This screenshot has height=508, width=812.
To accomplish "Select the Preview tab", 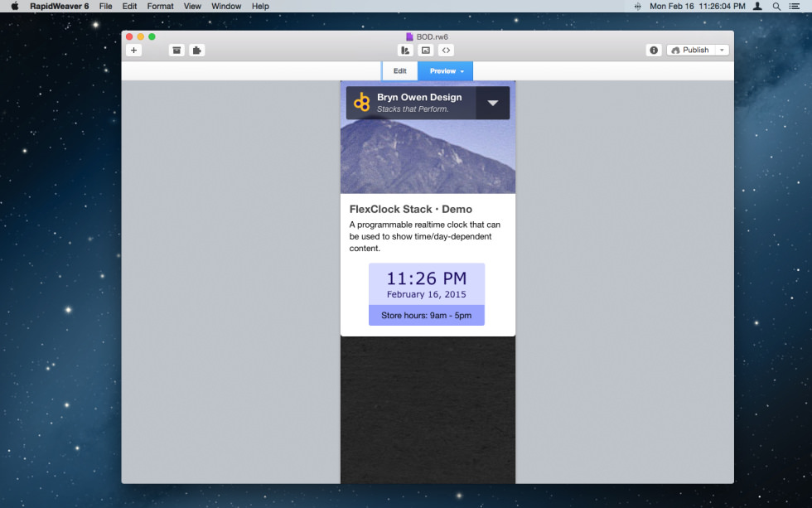I will 446,71.
